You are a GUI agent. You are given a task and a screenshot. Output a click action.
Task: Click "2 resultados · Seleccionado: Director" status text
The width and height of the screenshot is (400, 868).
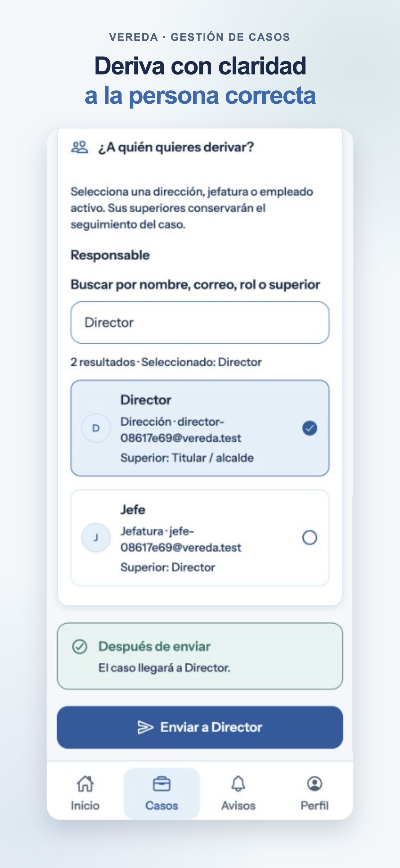(x=166, y=362)
